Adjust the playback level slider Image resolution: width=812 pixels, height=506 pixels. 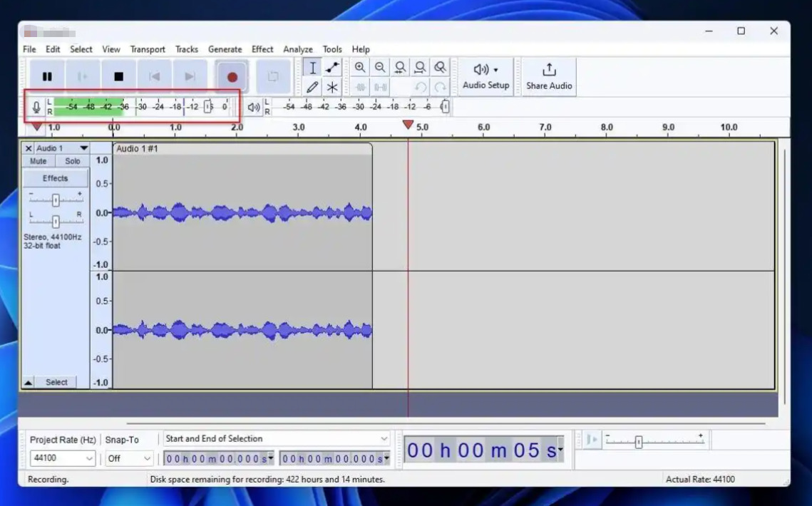pos(445,107)
